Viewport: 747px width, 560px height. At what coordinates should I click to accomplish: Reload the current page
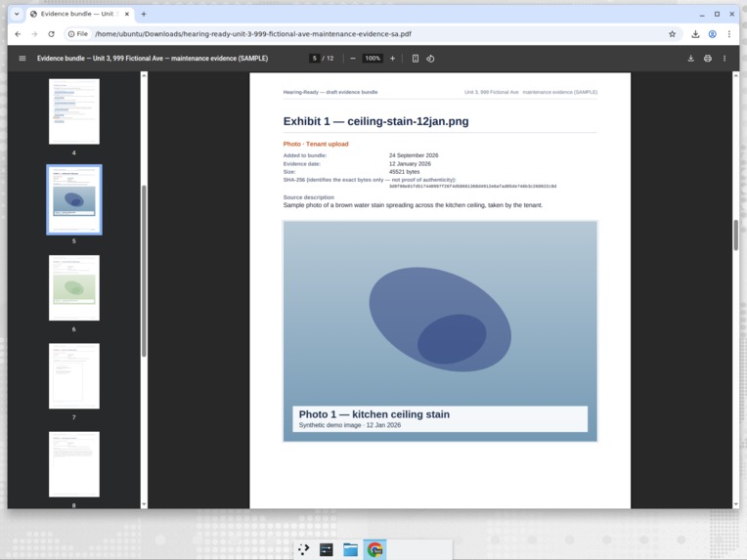click(x=51, y=34)
